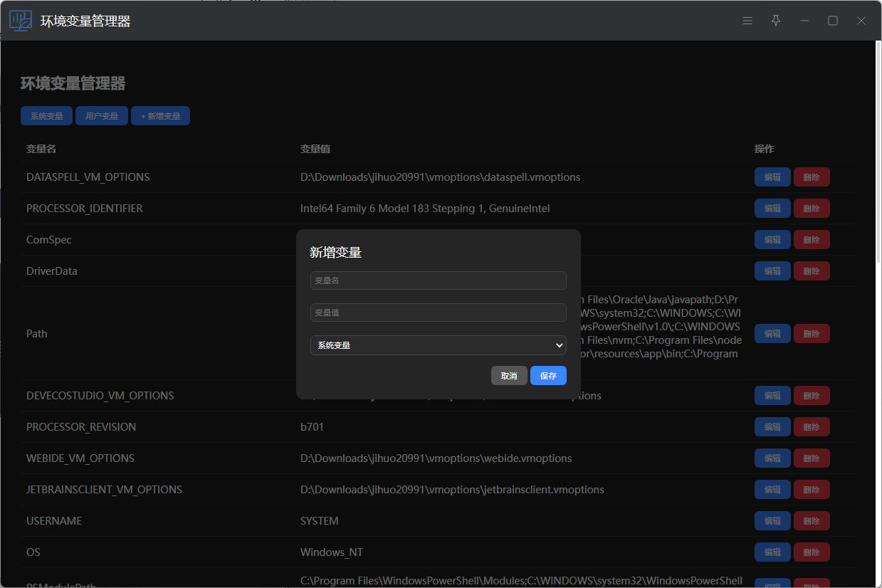The height and width of the screenshot is (588, 882).
Task: Maximize the application window
Action: [x=833, y=21]
